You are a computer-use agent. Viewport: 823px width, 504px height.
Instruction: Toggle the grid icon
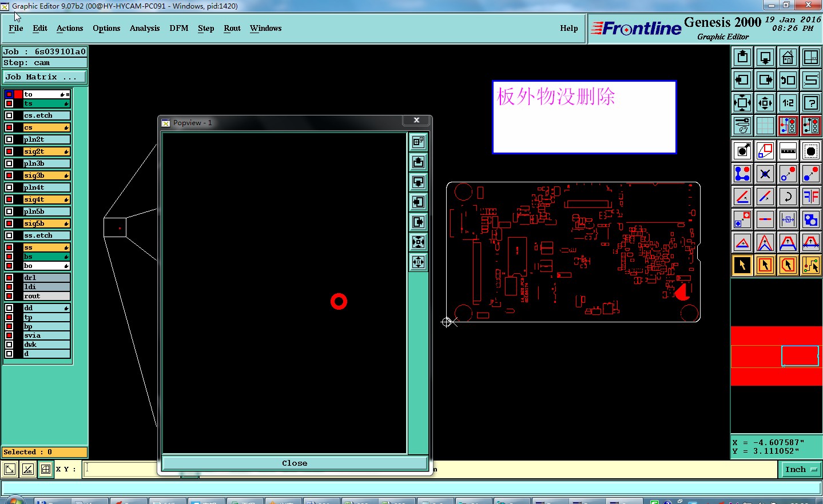765,126
